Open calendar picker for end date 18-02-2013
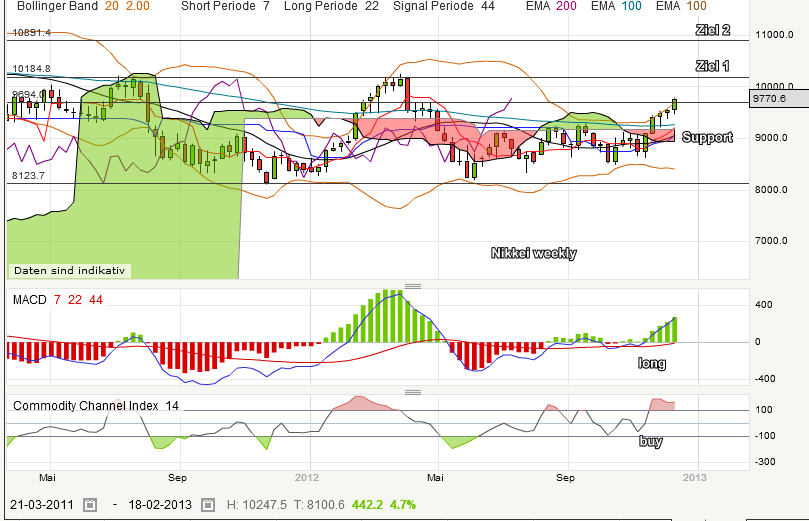Viewport: 809px width, 521px height. [207, 504]
